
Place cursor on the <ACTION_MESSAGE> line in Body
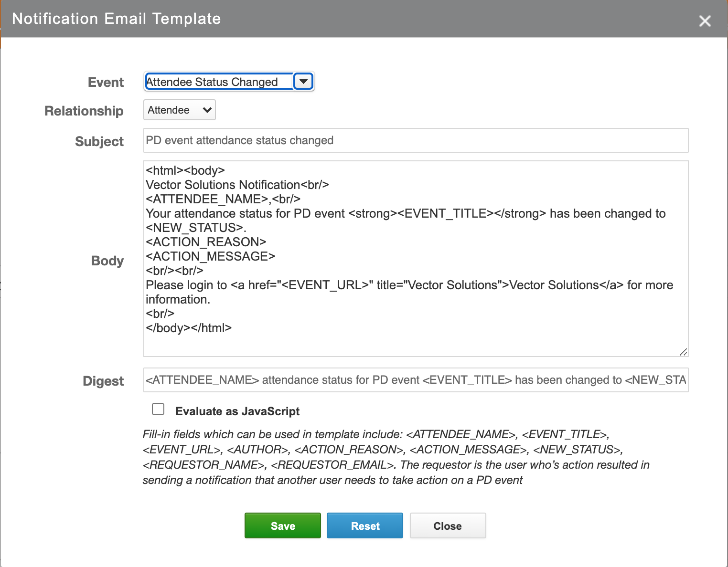coord(210,256)
